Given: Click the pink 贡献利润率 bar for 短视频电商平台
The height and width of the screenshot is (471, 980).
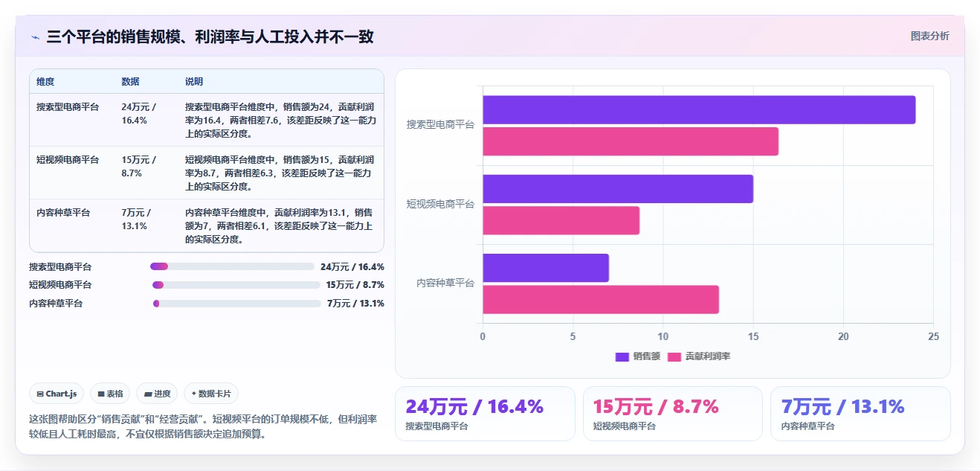Looking at the screenshot, I should point(561,220).
